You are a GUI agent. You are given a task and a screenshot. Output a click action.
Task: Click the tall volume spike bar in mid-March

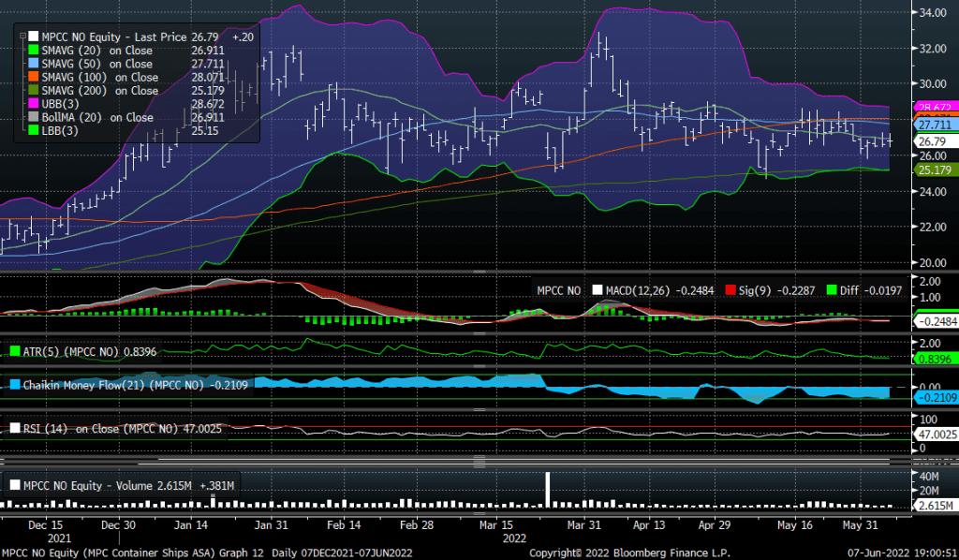coord(548,490)
